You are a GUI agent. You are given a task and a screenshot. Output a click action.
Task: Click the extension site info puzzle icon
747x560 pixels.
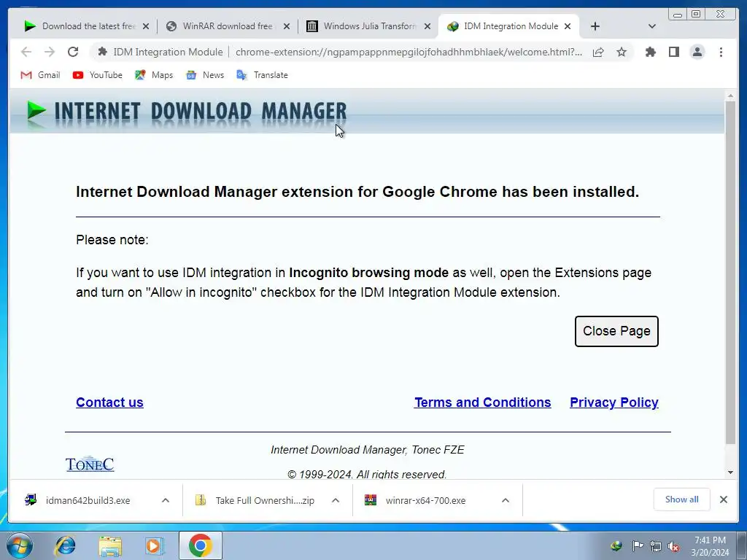click(x=102, y=52)
